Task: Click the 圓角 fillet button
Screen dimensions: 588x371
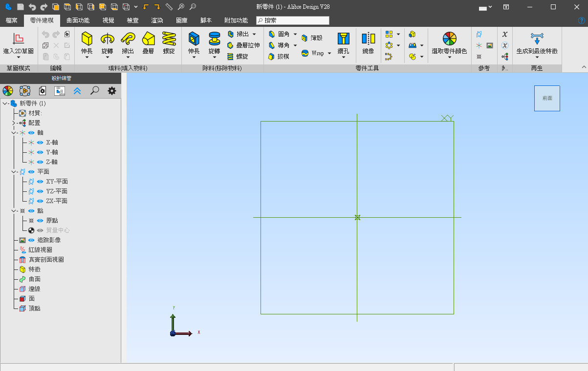Action: click(x=279, y=34)
